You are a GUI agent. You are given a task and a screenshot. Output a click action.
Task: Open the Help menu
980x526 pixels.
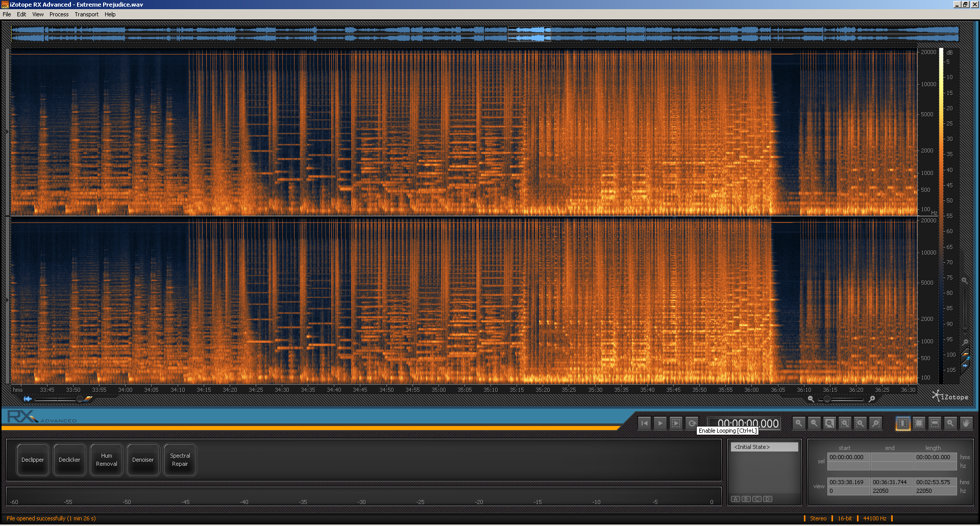[110, 14]
